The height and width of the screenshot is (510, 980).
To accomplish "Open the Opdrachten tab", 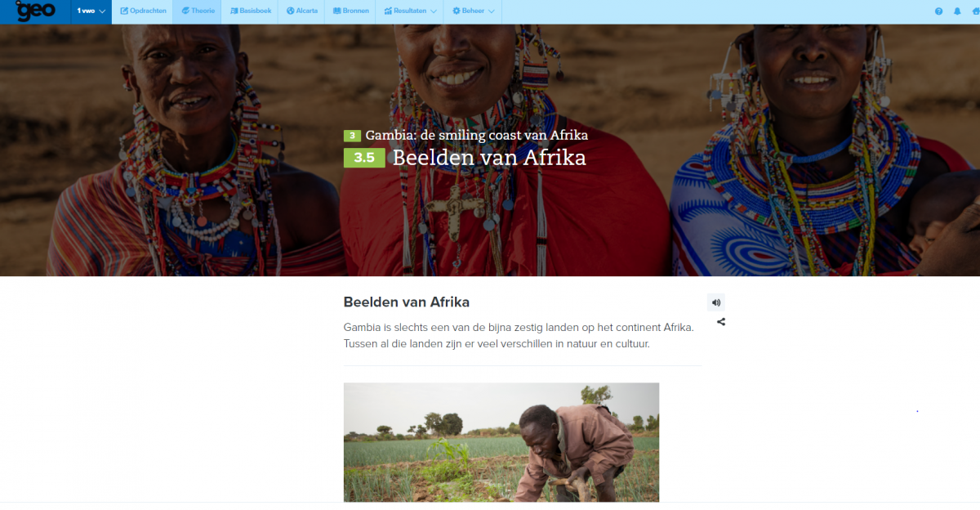I will coord(142,11).
